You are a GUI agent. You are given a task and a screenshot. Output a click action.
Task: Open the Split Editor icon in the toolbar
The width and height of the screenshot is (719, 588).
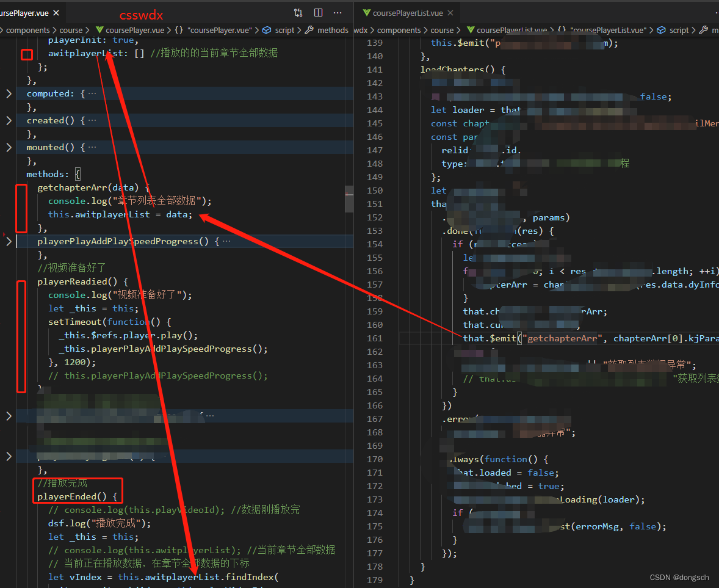click(x=318, y=12)
